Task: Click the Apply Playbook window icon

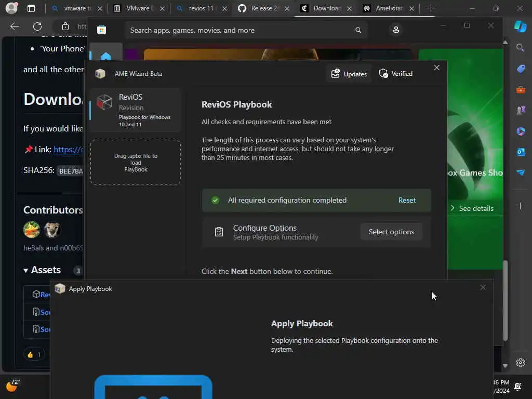Action: 60,289
